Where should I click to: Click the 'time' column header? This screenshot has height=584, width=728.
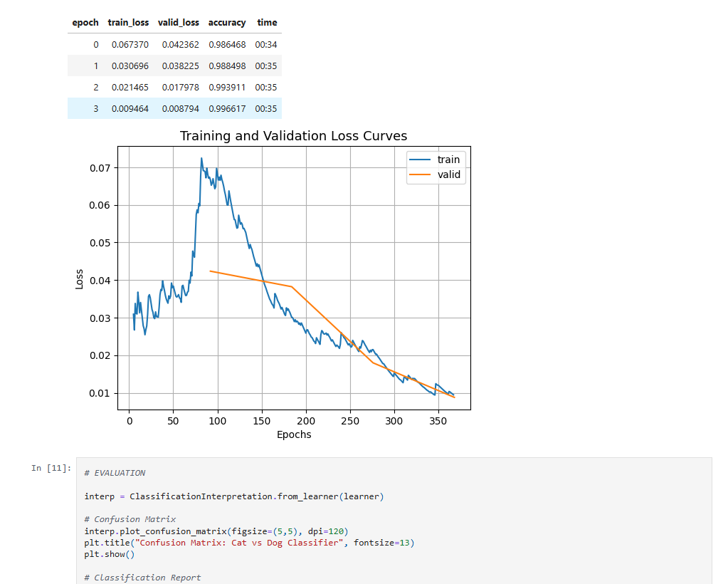tap(267, 23)
